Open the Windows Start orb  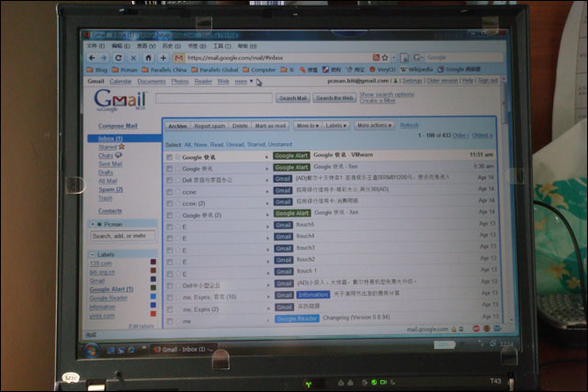pyautogui.click(x=91, y=351)
